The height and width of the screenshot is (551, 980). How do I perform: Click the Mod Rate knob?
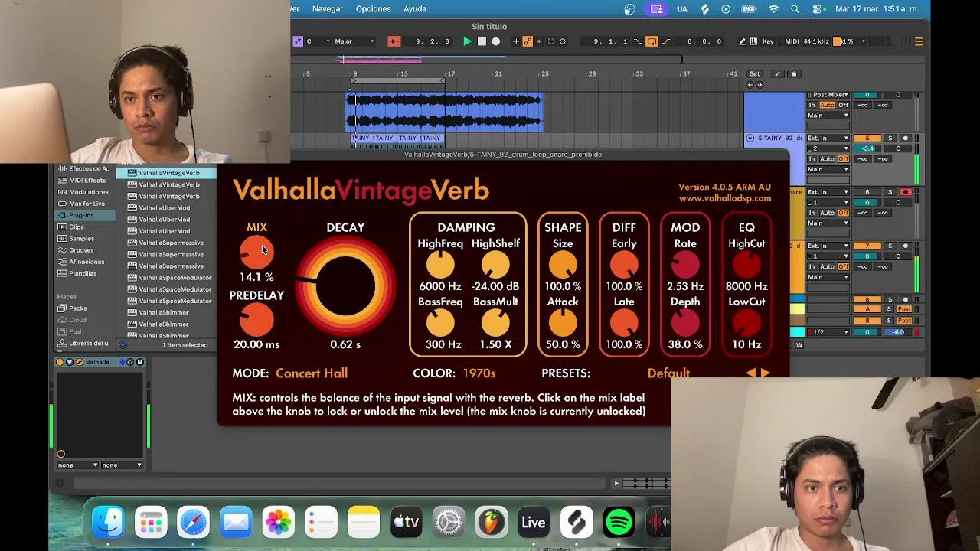(x=685, y=265)
